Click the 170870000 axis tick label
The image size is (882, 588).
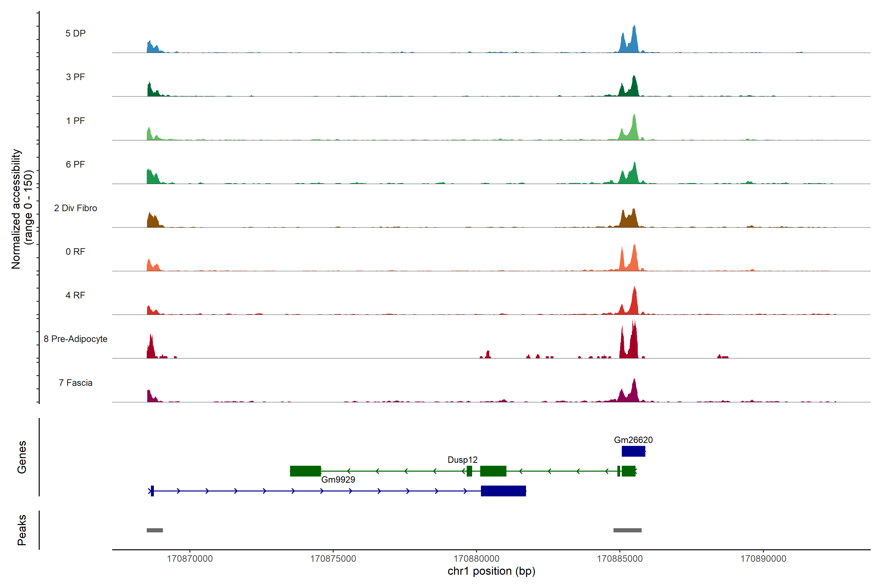[190, 559]
